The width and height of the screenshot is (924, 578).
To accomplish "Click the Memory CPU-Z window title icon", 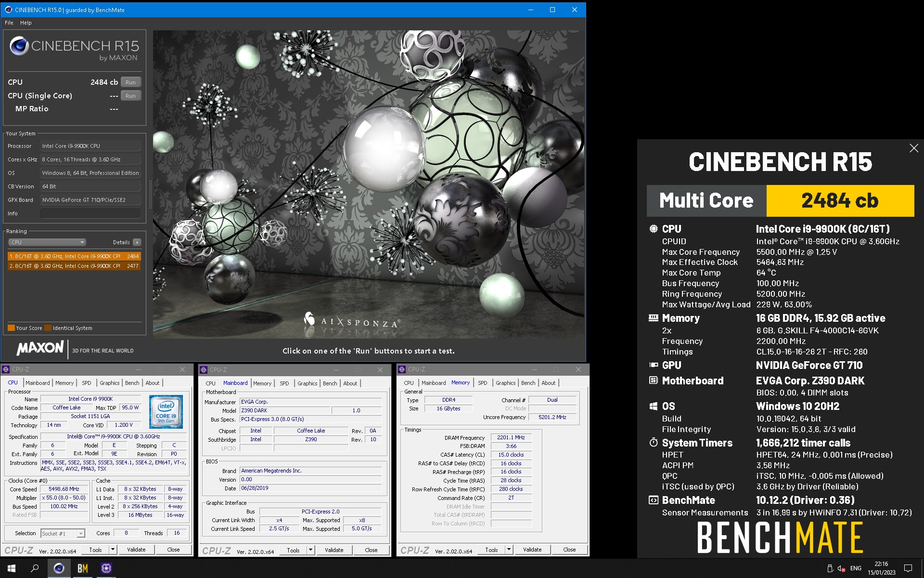I will [x=402, y=369].
